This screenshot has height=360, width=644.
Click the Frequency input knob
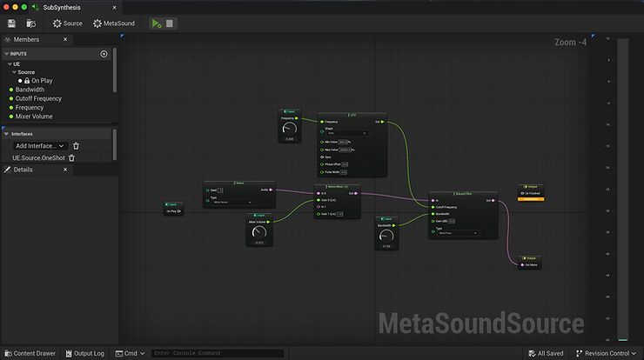click(x=290, y=129)
